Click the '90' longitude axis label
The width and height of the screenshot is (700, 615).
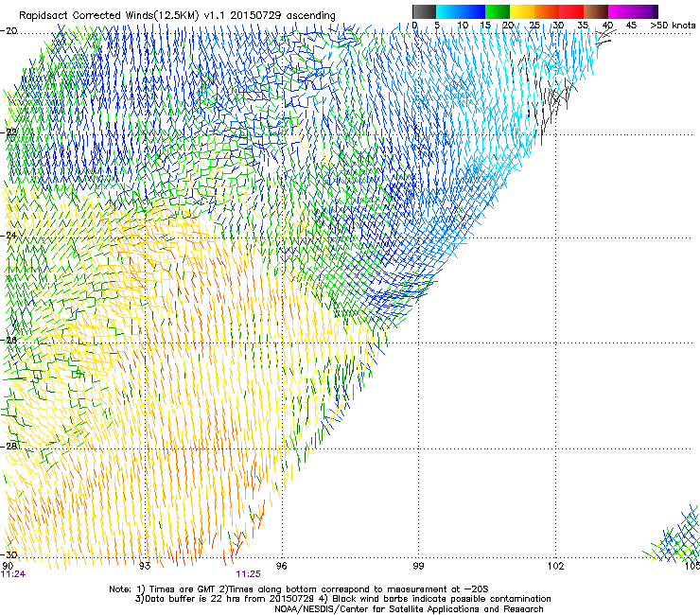click(x=8, y=566)
